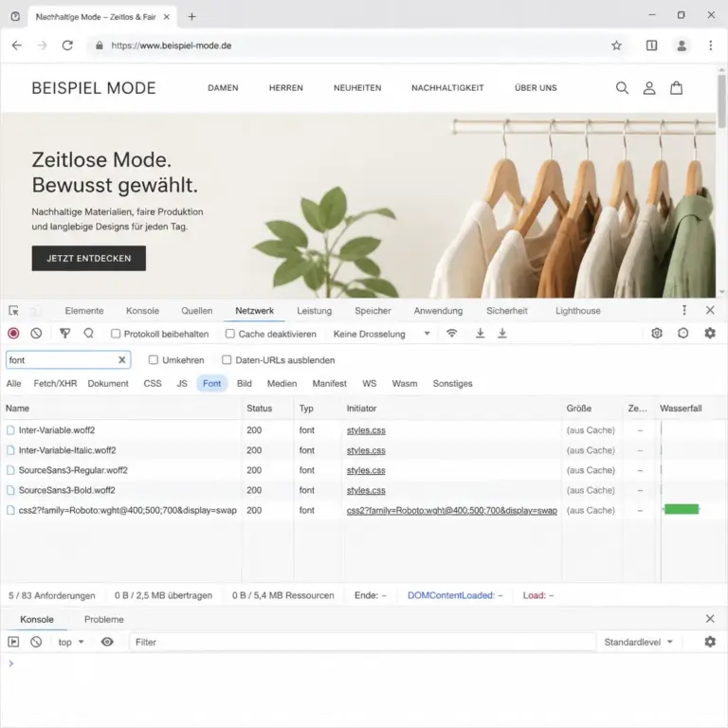
Task: Open the browser three-dot menu
Action: (x=710, y=45)
